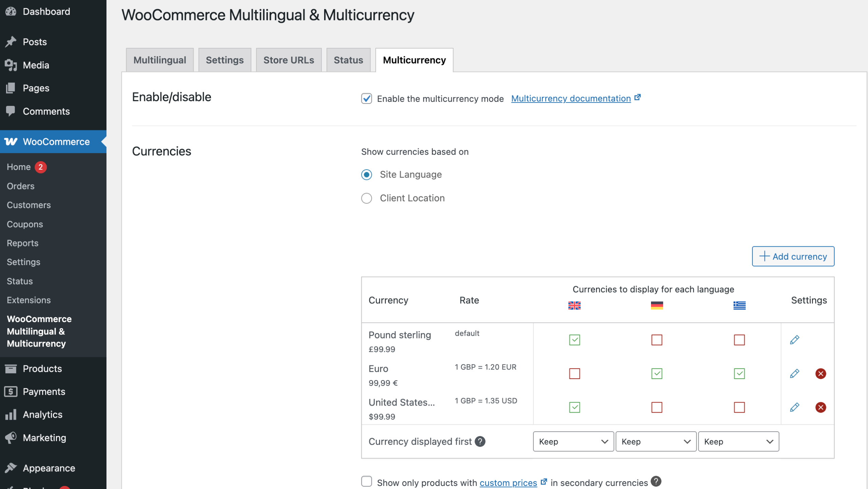Click the German flag column icon

tap(656, 305)
